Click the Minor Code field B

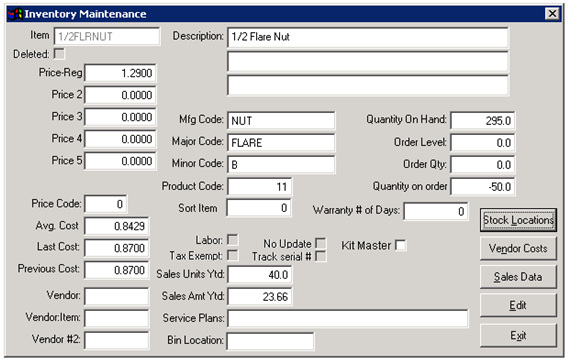click(x=281, y=165)
